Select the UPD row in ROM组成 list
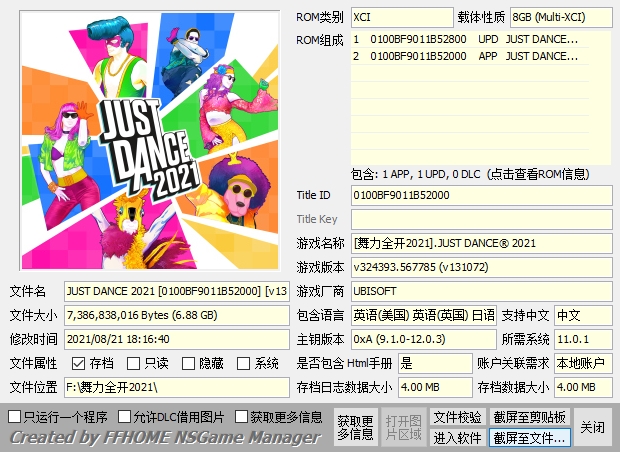The width and height of the screenshot is (620, 452). coord(480,40)
